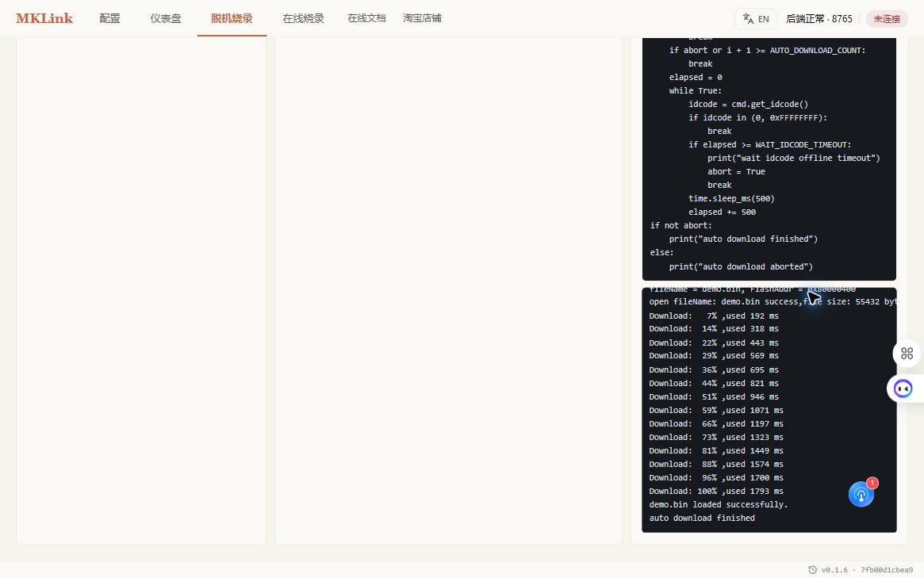Switch to the 仪表盘 tab

coord(166,18)
